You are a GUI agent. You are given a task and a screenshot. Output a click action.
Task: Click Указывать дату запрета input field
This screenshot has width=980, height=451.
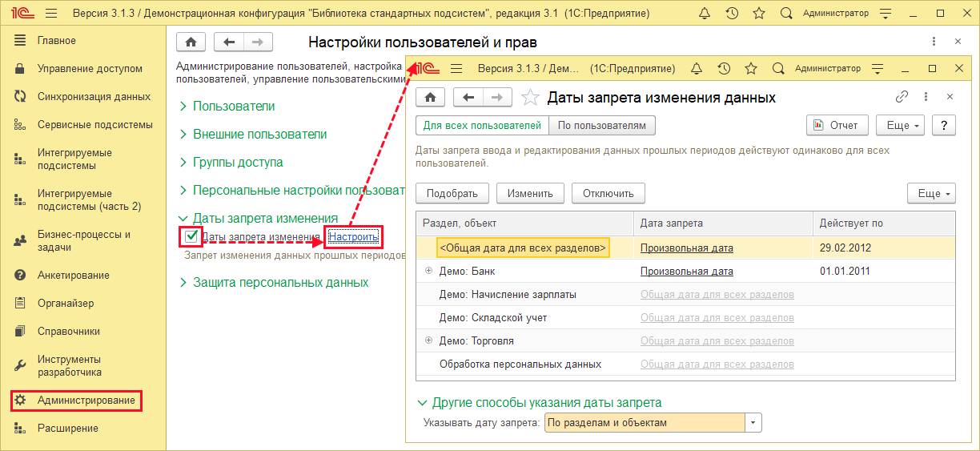645,422
